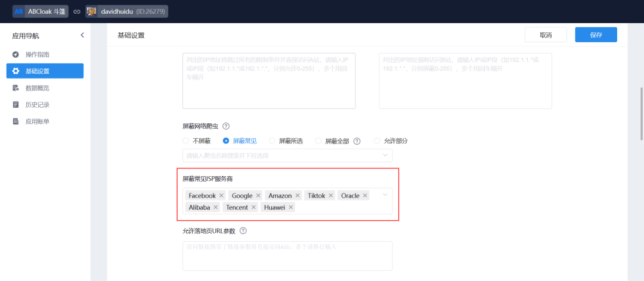
Task: Collapse the 应用导航 sidebar chevron
Action: click(x=82, y=35)
